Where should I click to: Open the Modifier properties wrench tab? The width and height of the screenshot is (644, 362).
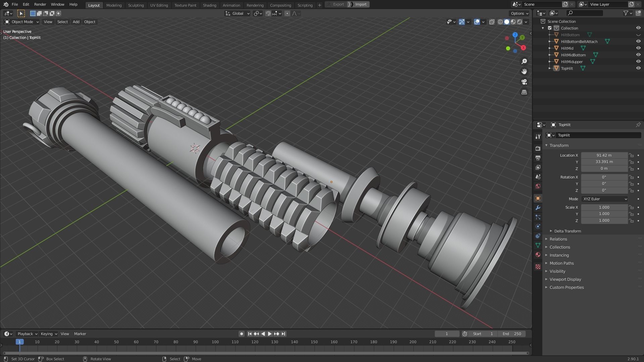pos(538,208)
